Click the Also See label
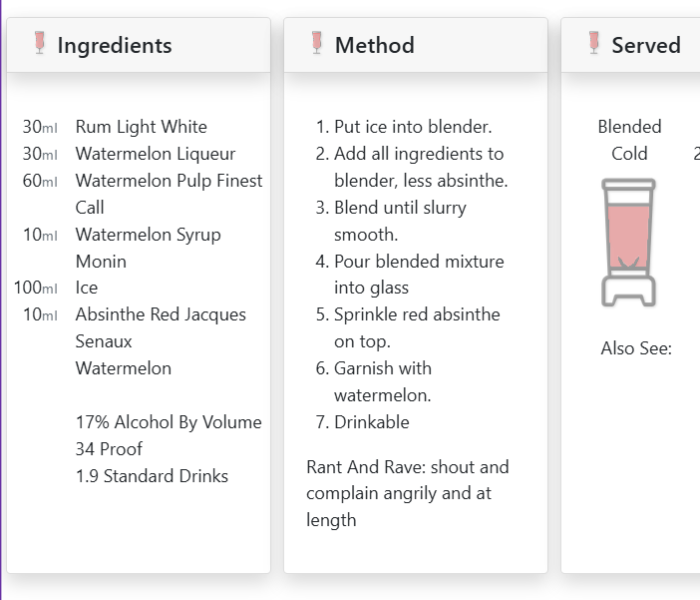Image resolution: width=700 pixels, height=600 pixels. 636,349
